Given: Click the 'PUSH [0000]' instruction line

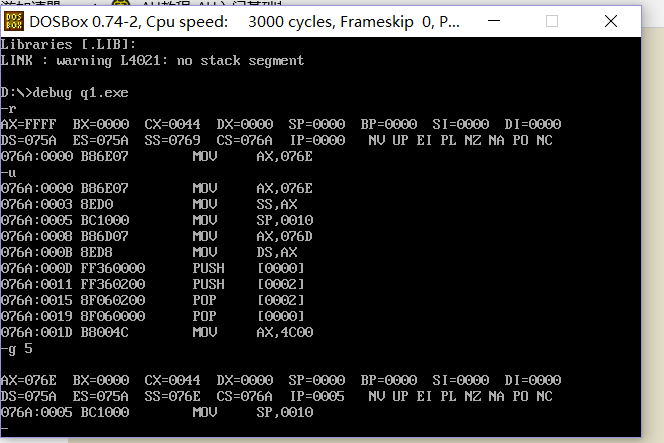Looking at the screenshot, I should [x=152, y=269].
